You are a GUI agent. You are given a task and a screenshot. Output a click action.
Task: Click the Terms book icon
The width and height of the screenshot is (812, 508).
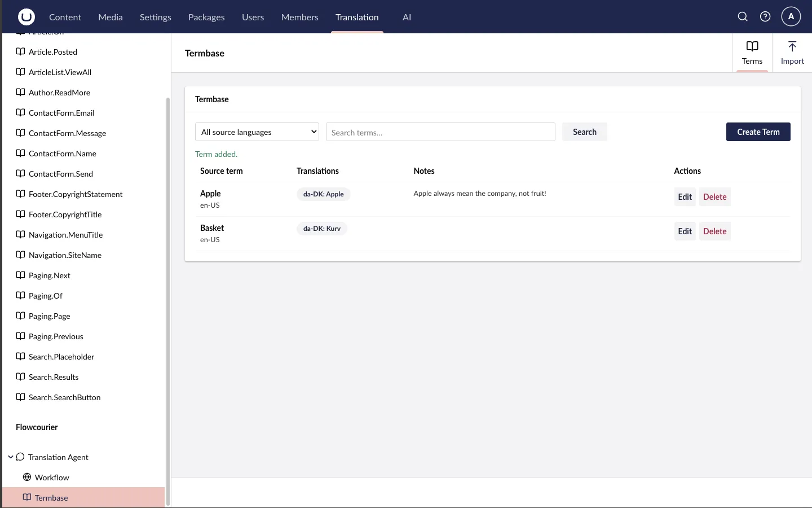tap(752, 46)
